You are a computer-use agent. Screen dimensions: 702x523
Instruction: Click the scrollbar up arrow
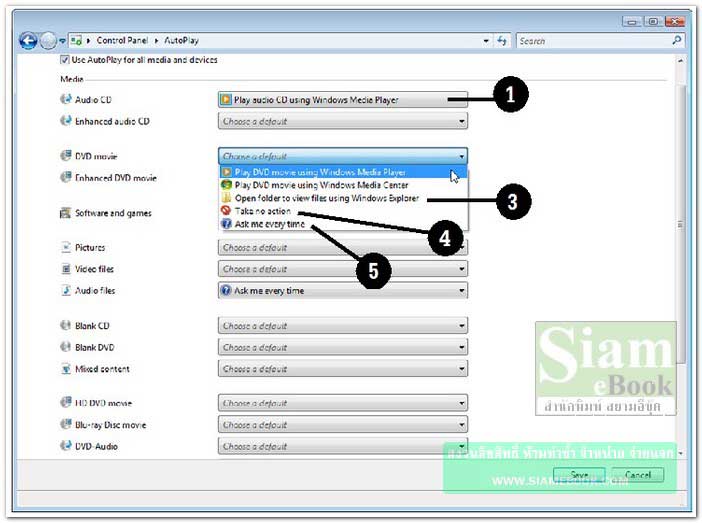pyautogui.click(x=681, y=60)
